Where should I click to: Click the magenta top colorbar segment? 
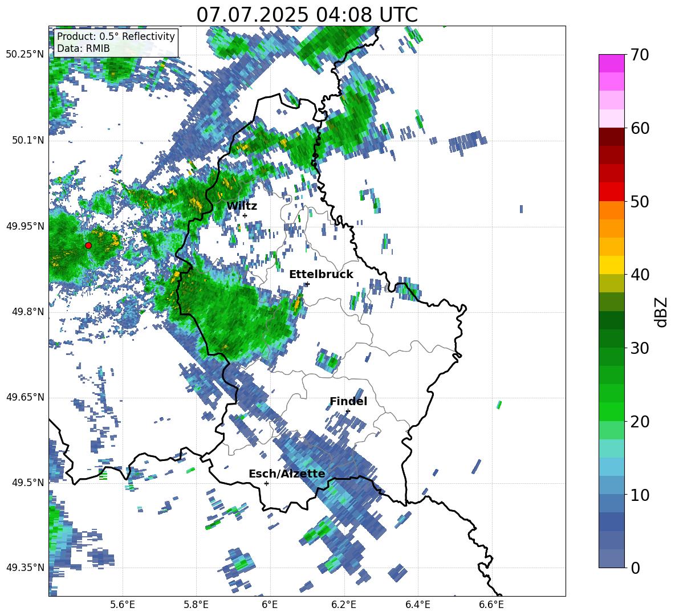tap(611, 64)
